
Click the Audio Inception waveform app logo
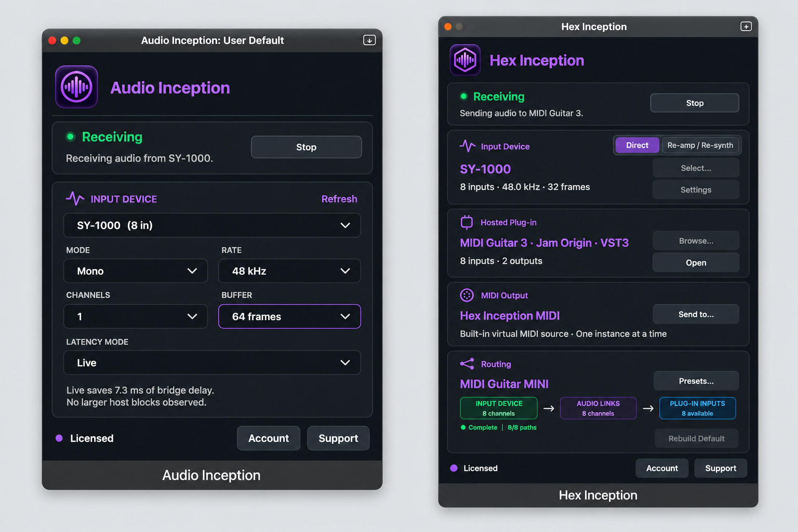76,87
